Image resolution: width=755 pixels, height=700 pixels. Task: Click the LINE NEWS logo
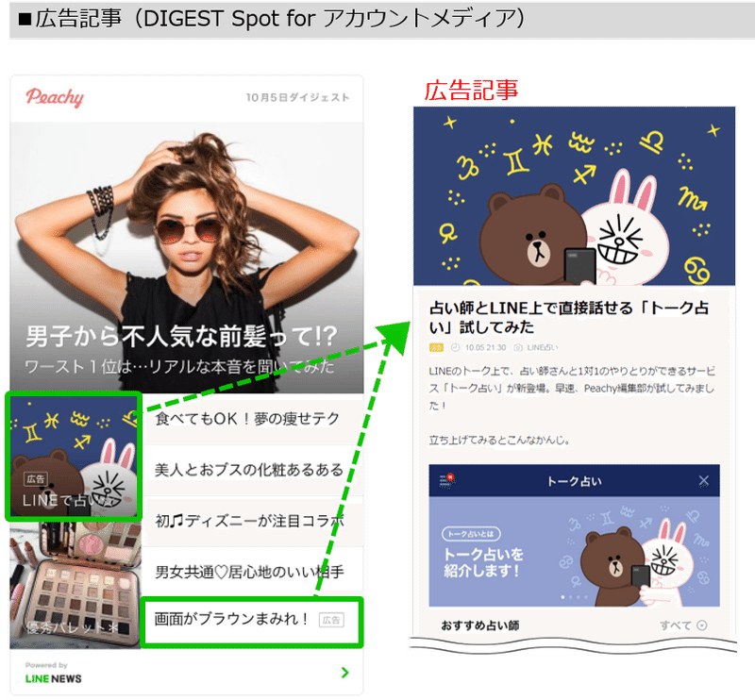pyautogui.click(x=54, y=679)
